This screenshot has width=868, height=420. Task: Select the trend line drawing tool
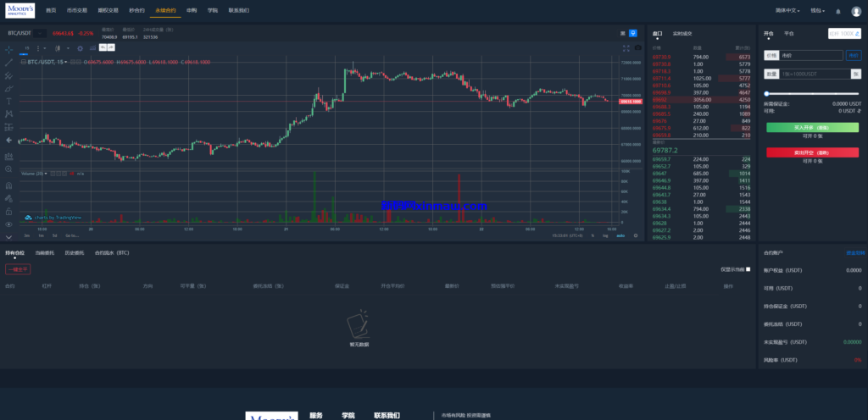click(x=8, y=62)
